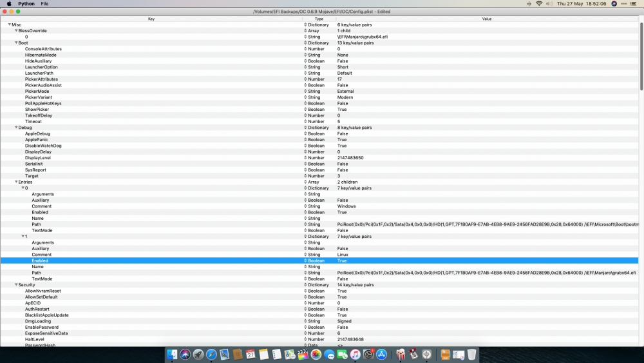Open Popcorn app icon in dock

401,355
